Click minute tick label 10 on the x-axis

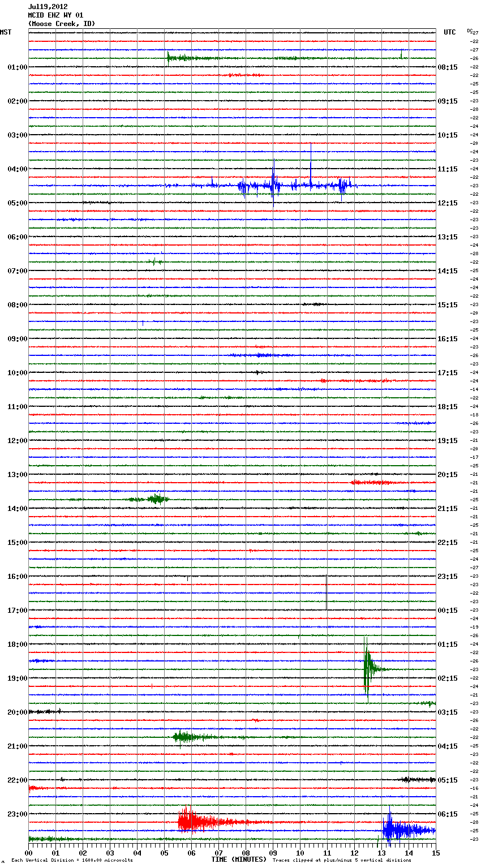coord(300,853)
